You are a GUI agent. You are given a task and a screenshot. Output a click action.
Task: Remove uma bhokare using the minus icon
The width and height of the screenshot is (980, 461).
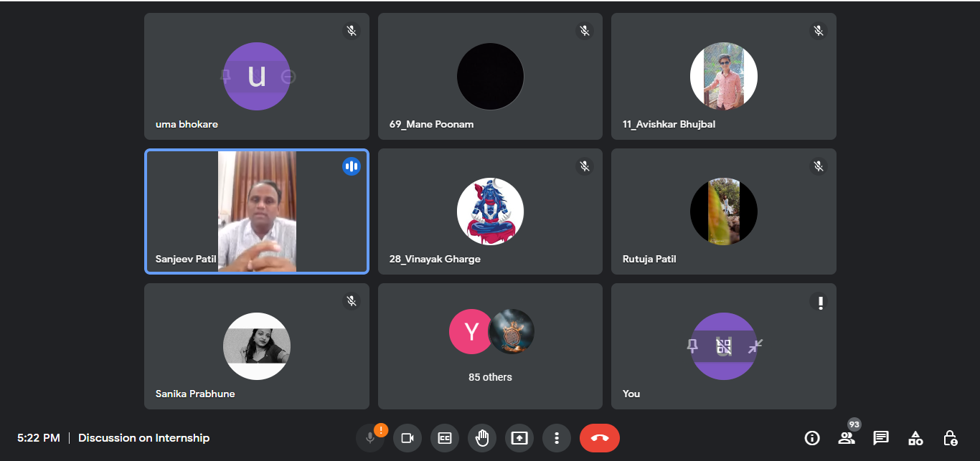click(288, 77)
